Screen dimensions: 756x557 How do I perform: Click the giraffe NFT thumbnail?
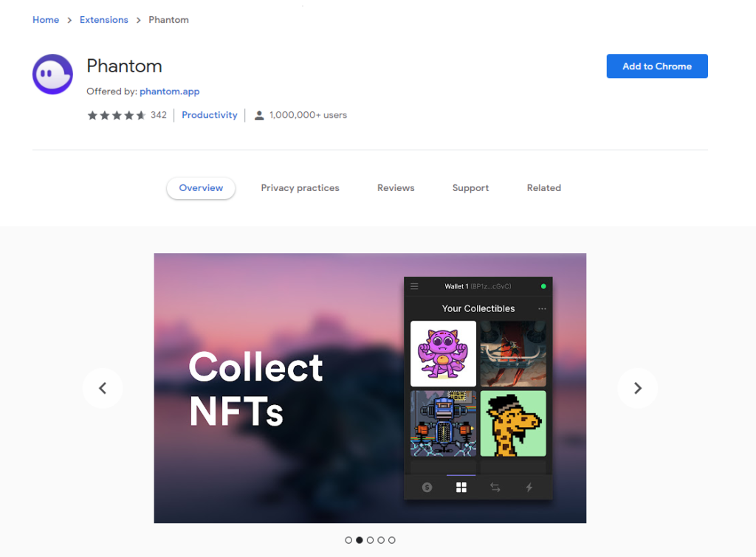point(513,423)
